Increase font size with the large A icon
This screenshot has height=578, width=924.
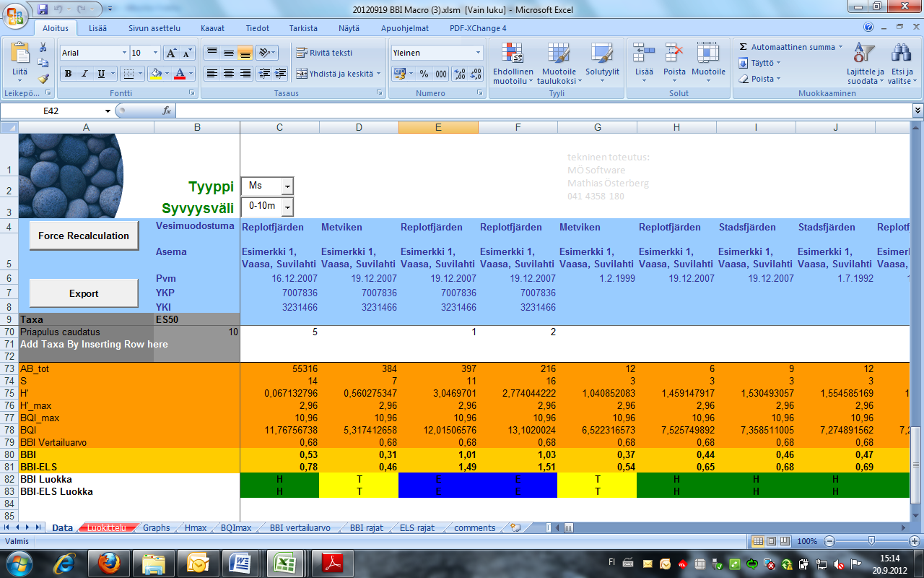171,53
